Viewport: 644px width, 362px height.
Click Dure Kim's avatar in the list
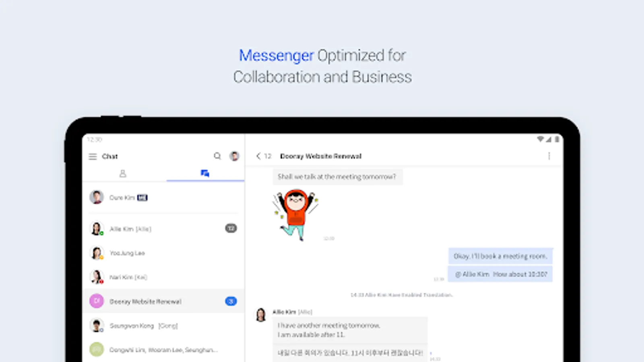click(97, 197)
